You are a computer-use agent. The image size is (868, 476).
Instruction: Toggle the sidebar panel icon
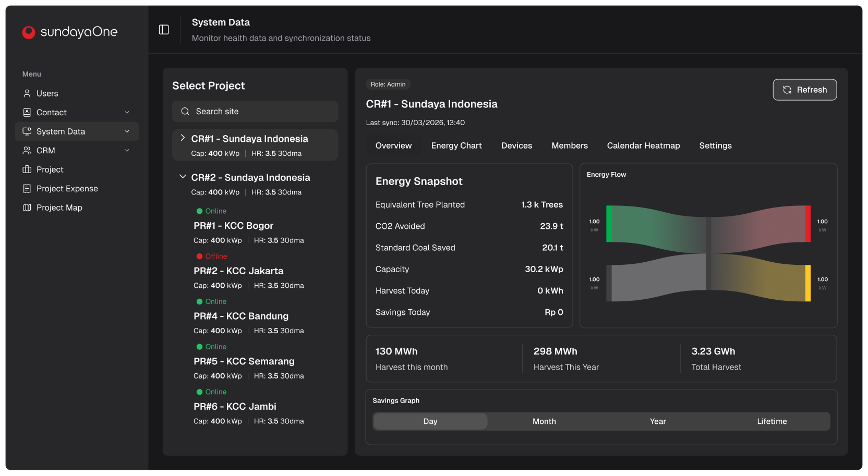point(164,30)
